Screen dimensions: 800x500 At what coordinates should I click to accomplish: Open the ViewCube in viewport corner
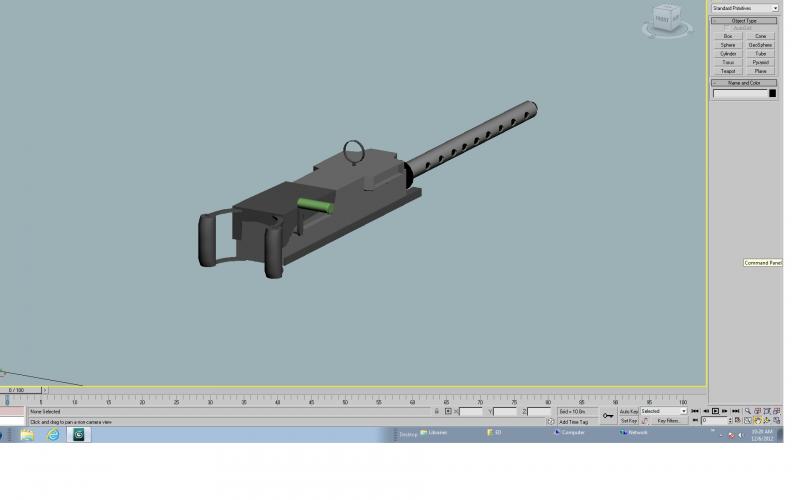[x=667, y=21]
